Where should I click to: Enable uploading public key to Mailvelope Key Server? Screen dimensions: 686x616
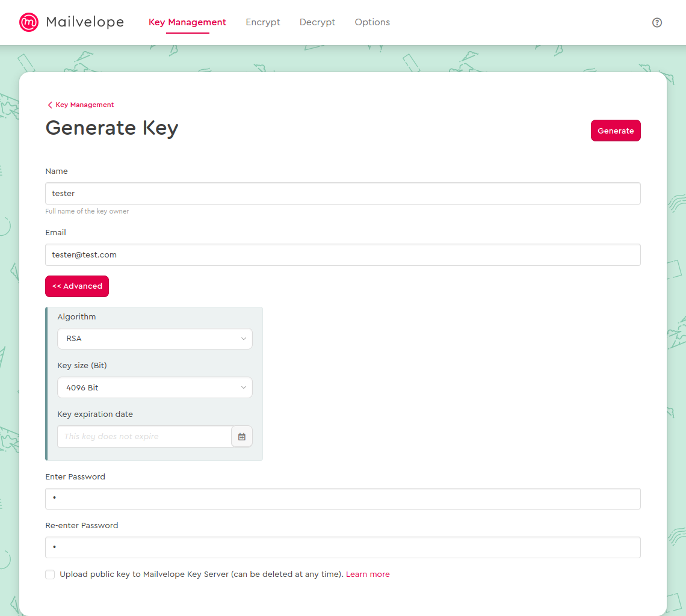[50, 574]
